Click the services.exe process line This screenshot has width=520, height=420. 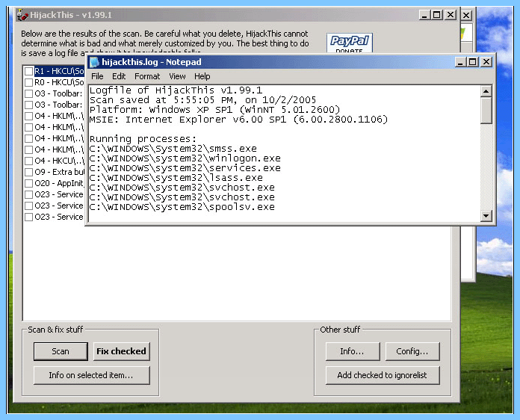(185, 168)
